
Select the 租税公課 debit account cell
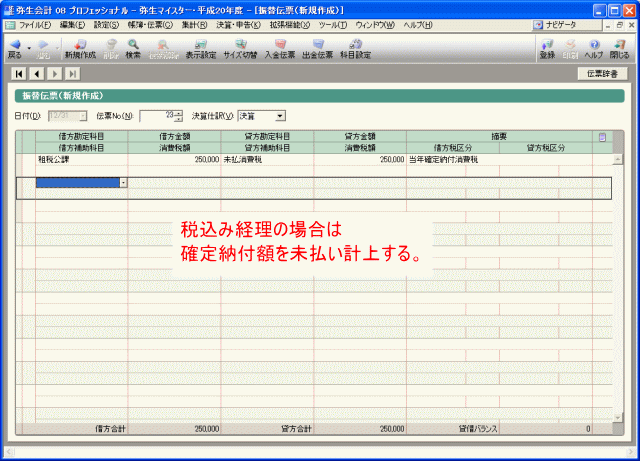[82, 160]
